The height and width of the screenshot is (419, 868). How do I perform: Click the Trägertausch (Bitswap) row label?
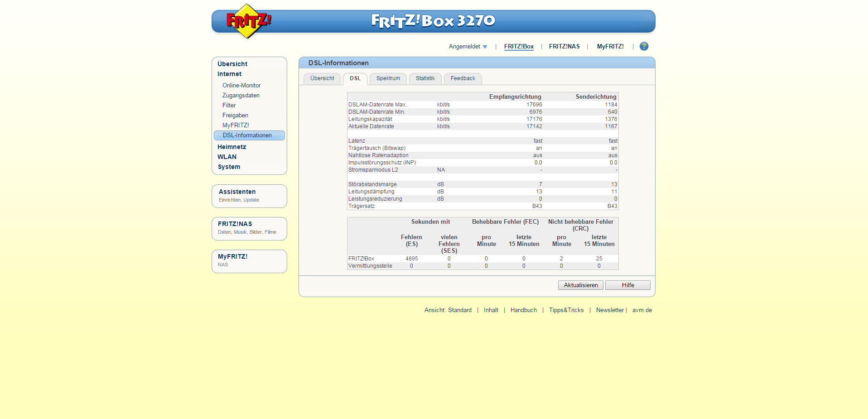pos(377,148)
